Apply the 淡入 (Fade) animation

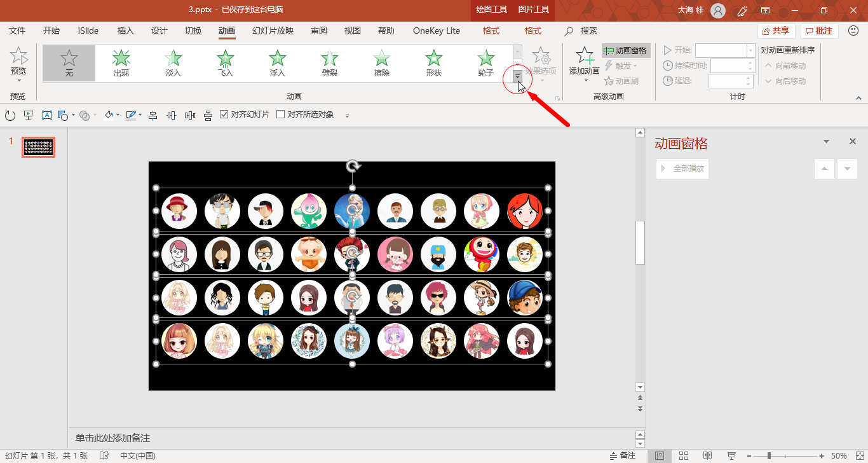pyautogui.click(x=173, y=64)
